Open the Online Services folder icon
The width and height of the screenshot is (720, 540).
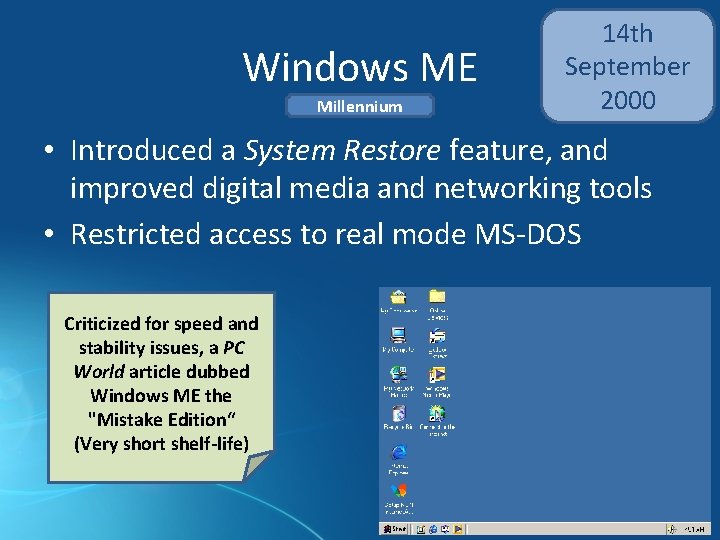coord(437,305)
